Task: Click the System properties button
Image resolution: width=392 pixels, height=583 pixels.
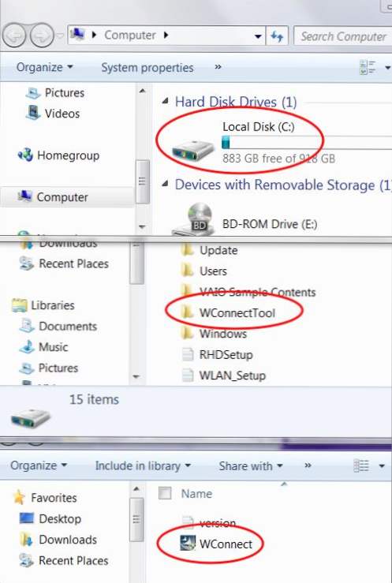Action: click(147, 68)
